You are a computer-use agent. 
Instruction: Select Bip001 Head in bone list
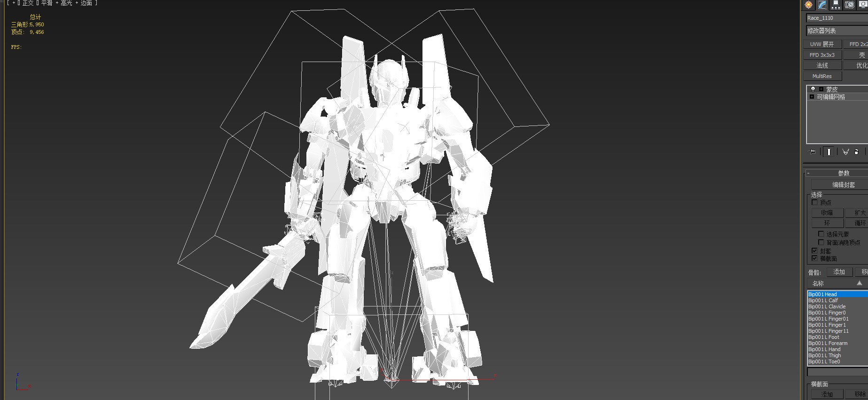pyautogui.click(x=837, y=294)
